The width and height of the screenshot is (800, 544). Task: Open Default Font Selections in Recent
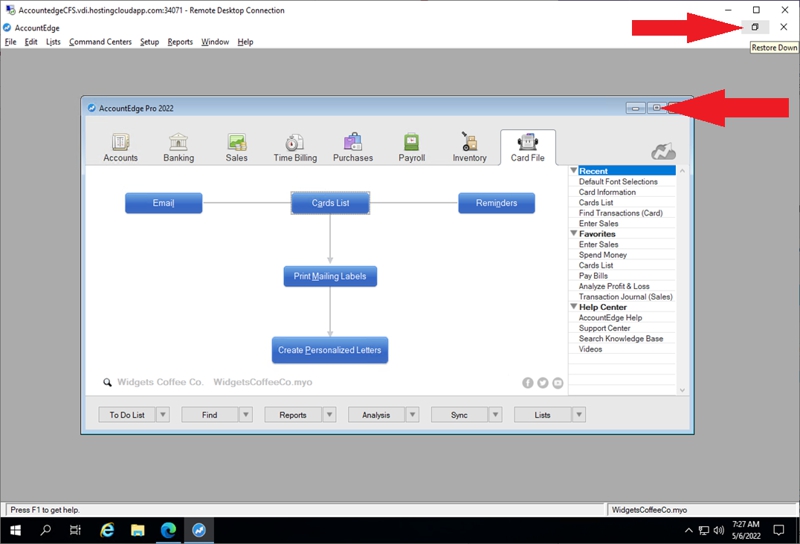[618, 181]
